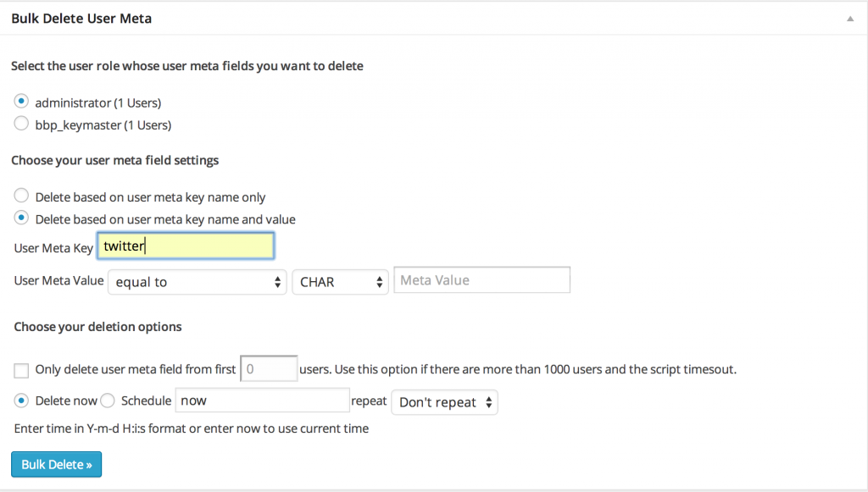
Task: Focus the empty Meta Value input field
Action: click(481, 279)
